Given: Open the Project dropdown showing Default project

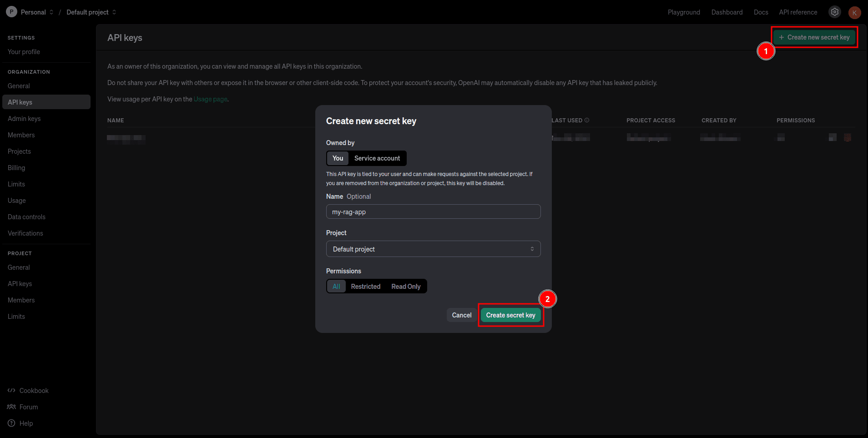Looking at the screenshot, I should (x=433, y=249).
